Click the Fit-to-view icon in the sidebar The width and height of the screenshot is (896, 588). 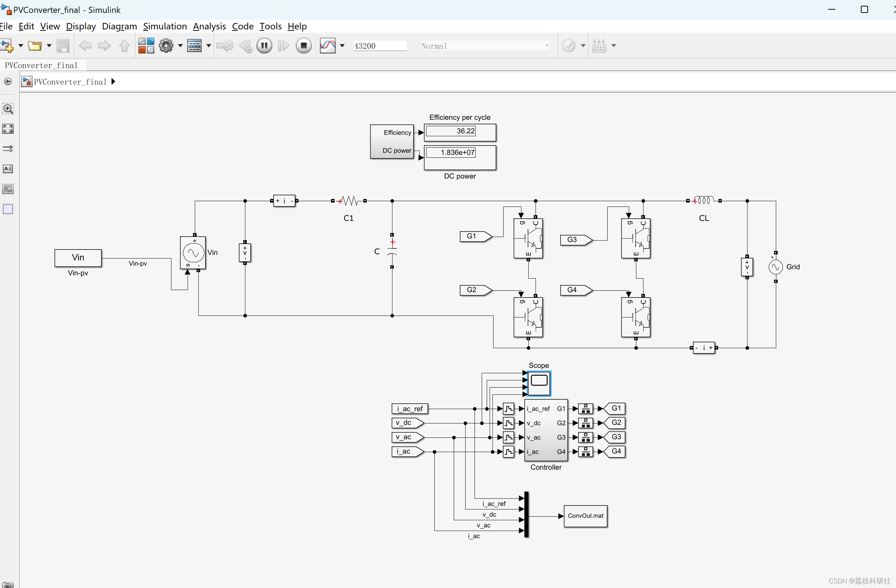(8, 129)
